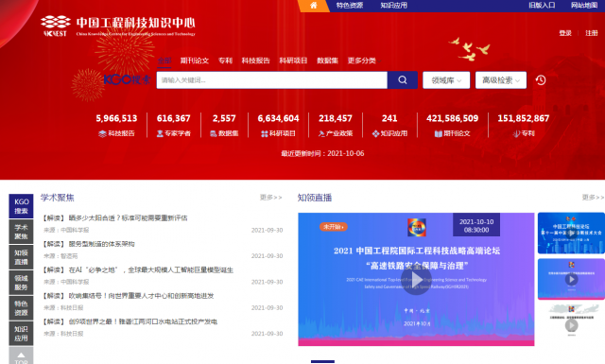This screenshot has width=605, height=364.
Task: Open the search history clock icon
Action: coord(541,80)
